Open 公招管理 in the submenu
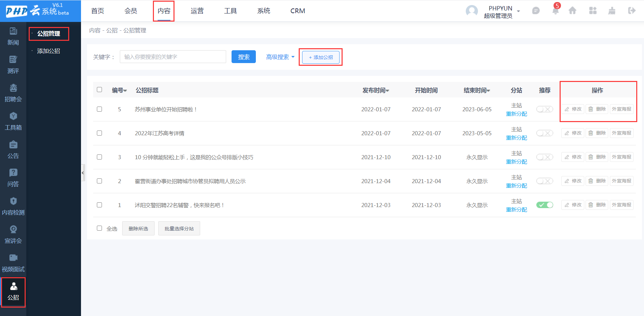 [49, 34]
